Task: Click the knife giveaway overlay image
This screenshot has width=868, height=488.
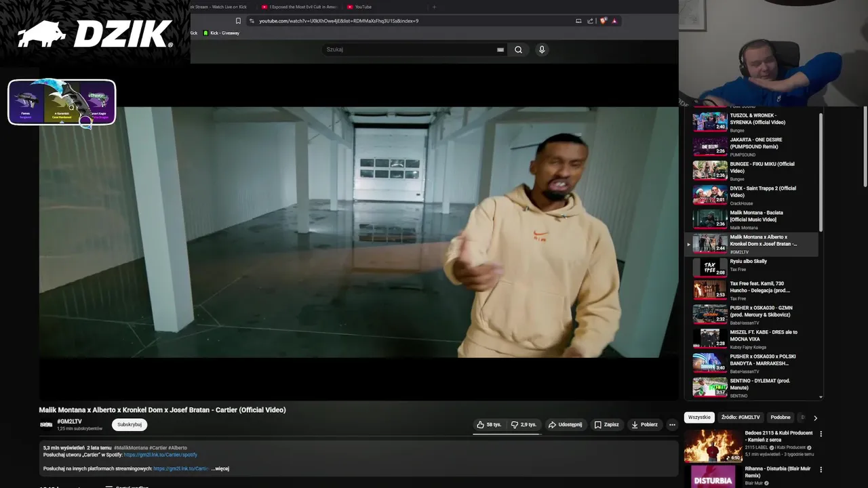Action: click(x=62, y=102)
